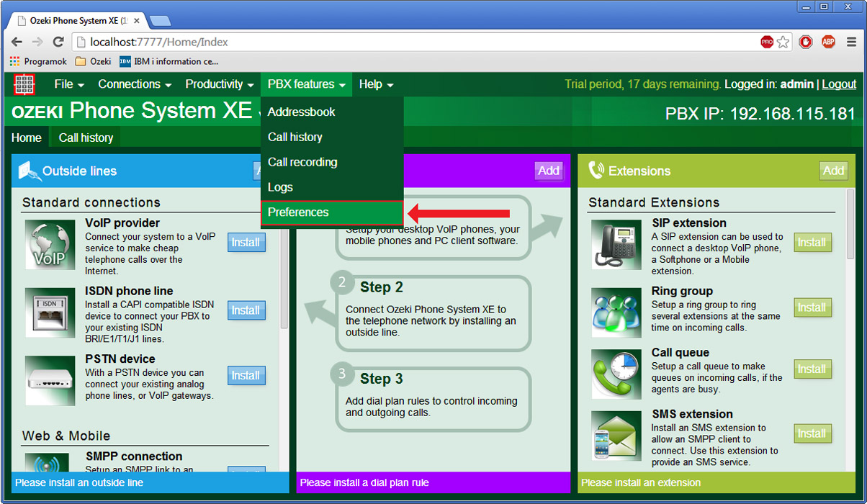Open the Connections dropdown menu
This screenshot has height=504, width=867.
click(135, 84)
